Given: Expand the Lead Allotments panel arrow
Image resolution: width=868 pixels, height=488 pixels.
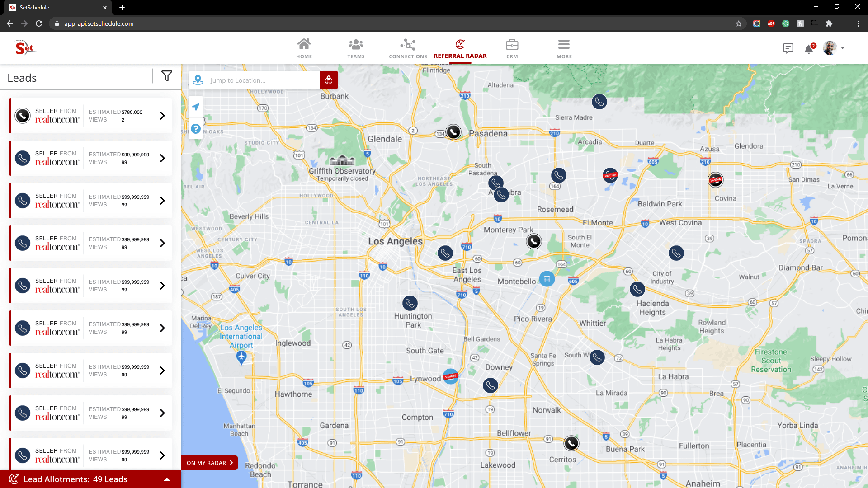Looking at the screenshot, I should pyautogui.click(x=167, y=479).
